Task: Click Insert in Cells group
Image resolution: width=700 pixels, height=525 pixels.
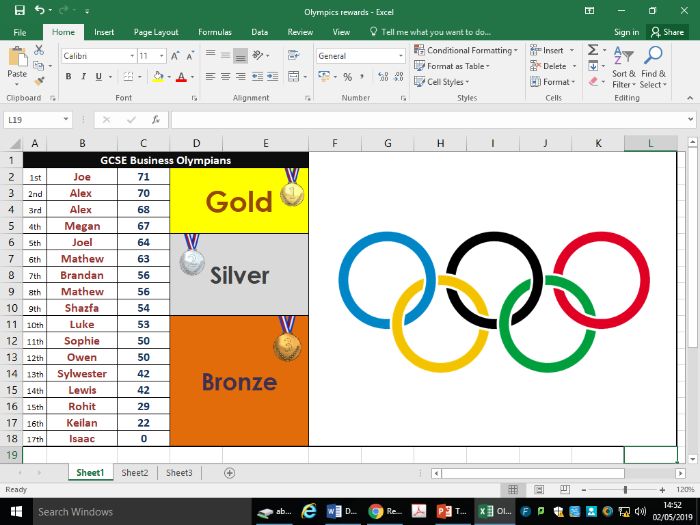Action: (x=552, y=50)
